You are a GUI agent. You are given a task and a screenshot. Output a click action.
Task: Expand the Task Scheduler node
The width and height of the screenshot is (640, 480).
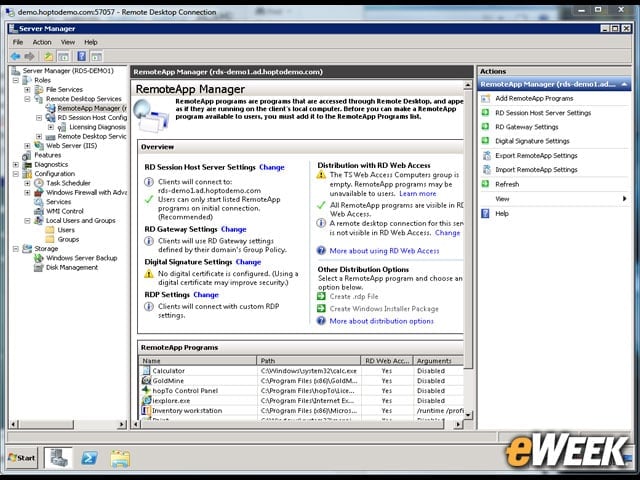click(x=27, y=183)
